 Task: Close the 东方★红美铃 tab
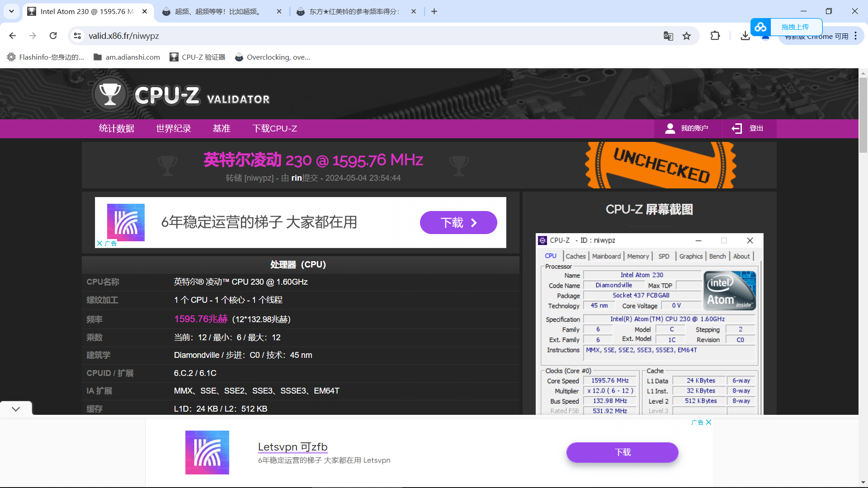tap(414, 11)
